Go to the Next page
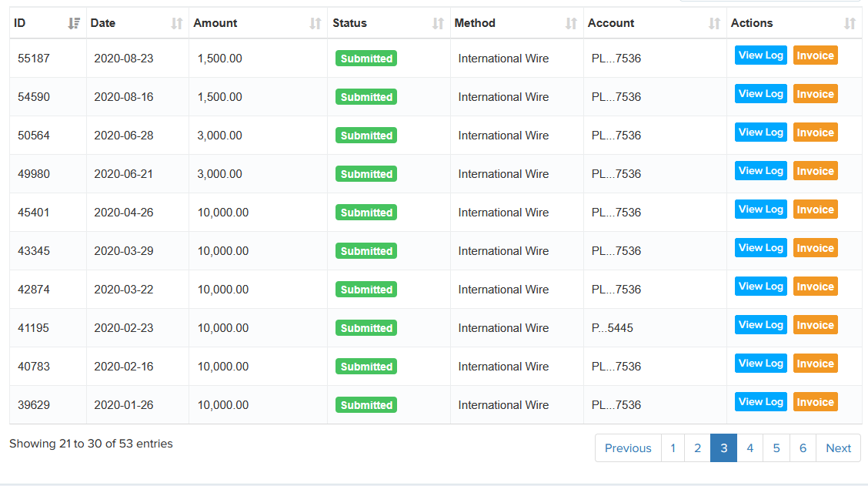Image resolution: width=868 pixels, height=486 pixels. pyautogui.click(x=838, y=448)
